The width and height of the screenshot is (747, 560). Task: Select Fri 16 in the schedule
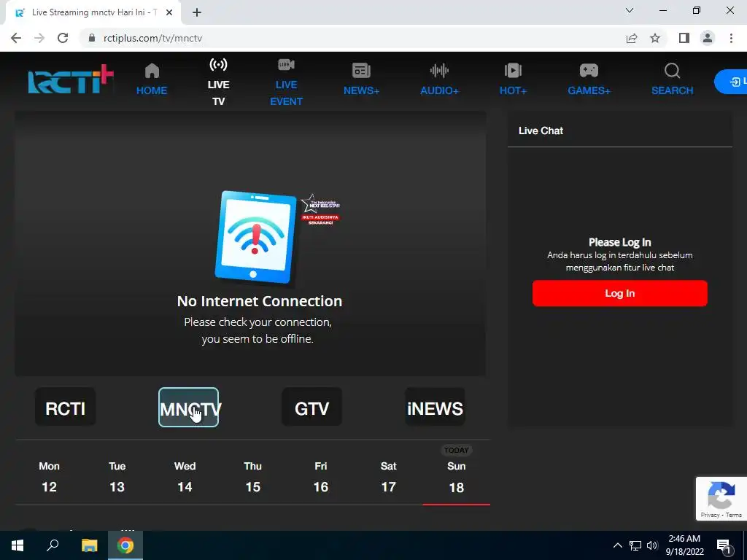(x=321, y=477)
